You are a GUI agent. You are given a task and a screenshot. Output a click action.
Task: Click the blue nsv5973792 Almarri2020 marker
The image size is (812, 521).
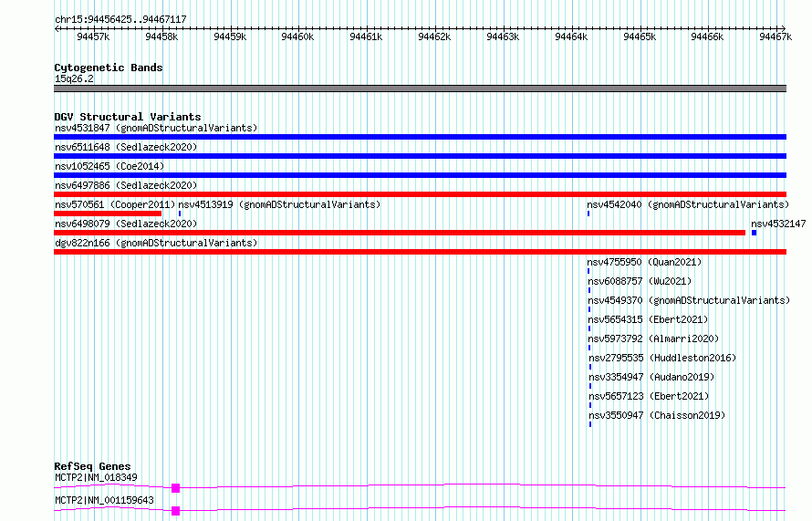589,348
